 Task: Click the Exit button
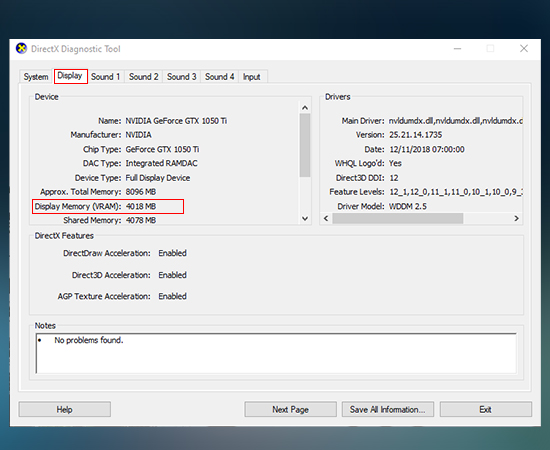click(486, 409)
